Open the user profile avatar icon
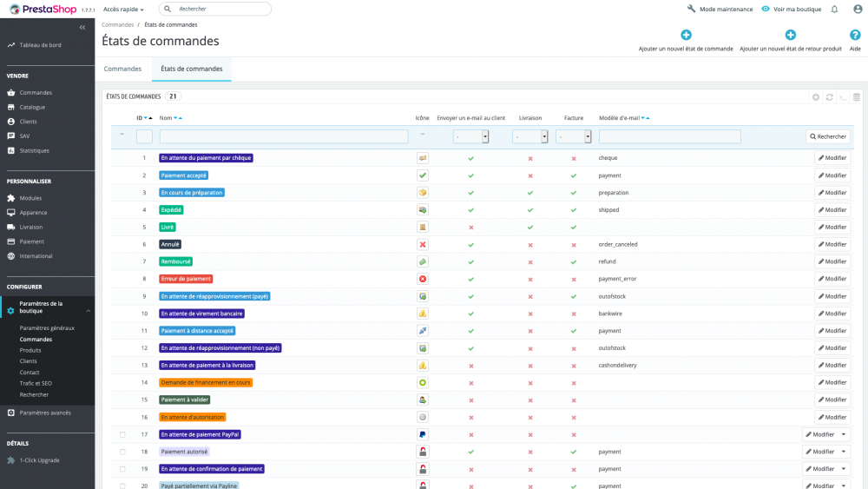The width and height of the screenshot is (868, 489). coord(858,9)
